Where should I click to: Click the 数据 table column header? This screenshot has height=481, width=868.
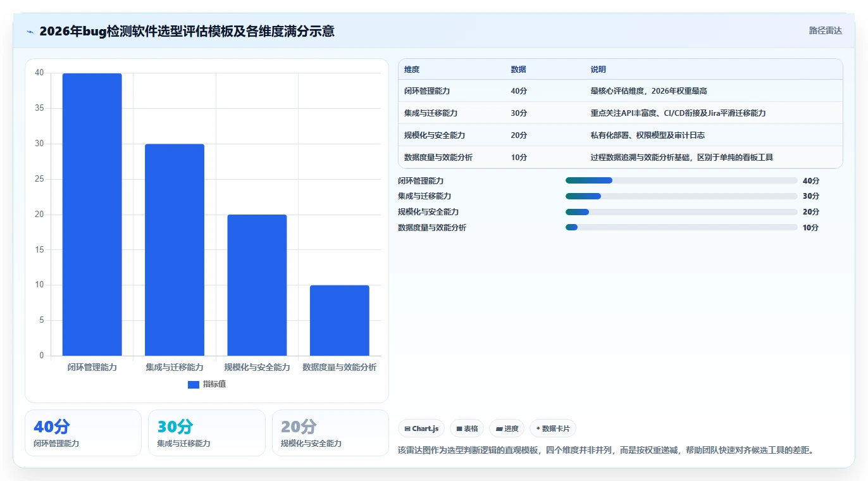click(519, 70)
